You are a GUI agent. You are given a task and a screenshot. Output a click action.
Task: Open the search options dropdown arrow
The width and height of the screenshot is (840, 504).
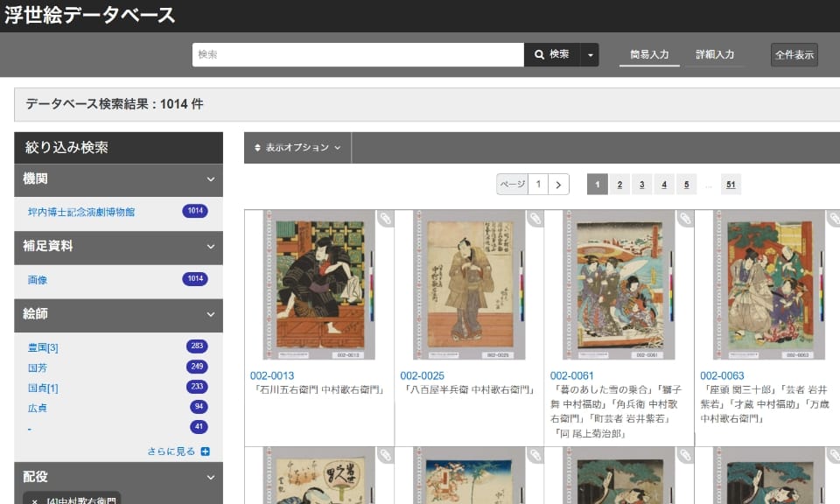tap(590, 54)
